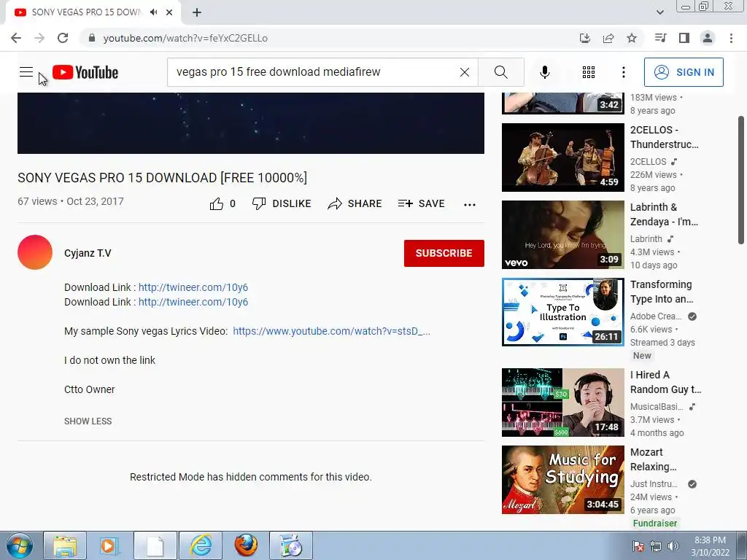Open the YouTube hamburger guide menu
This screenshot has height=560, width=747.
pos(26,72)
